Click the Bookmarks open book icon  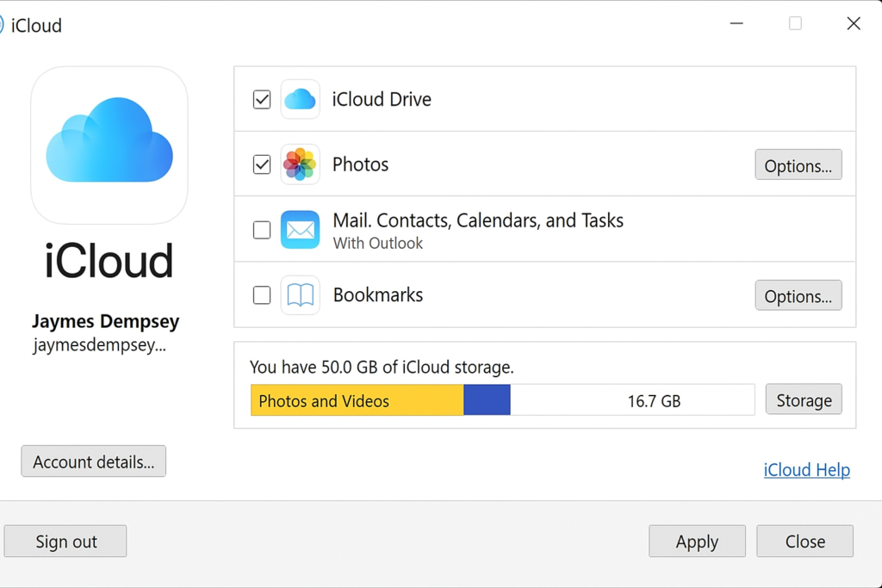[300, 295]
